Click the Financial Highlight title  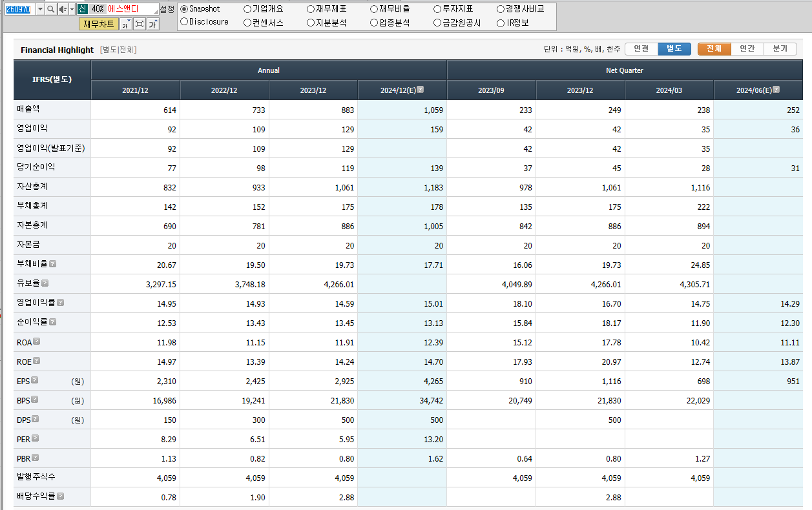click(57, 50)
